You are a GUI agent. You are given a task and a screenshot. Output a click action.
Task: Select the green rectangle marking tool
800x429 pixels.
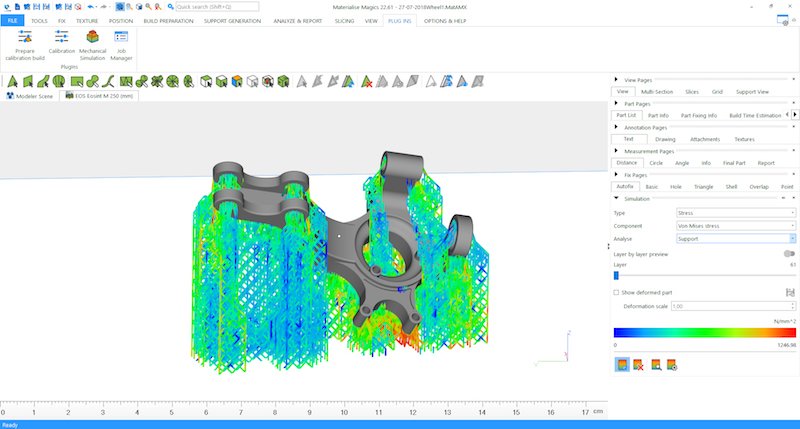[77, 81]
